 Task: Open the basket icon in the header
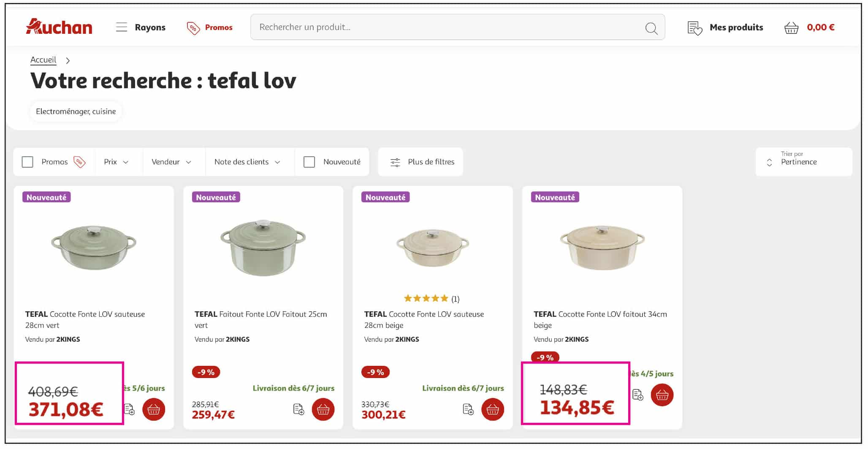791,28
